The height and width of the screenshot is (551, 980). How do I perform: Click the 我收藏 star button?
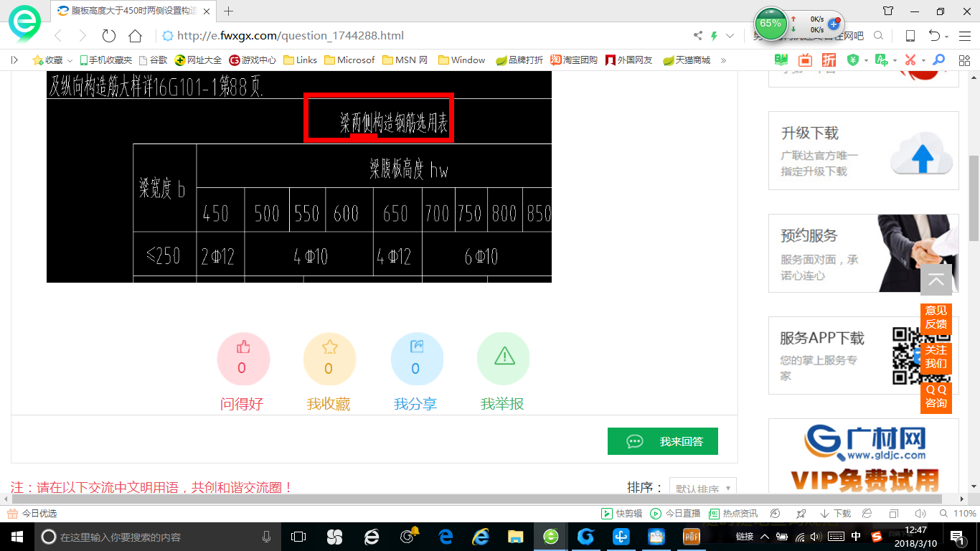(x=329, y=359)
